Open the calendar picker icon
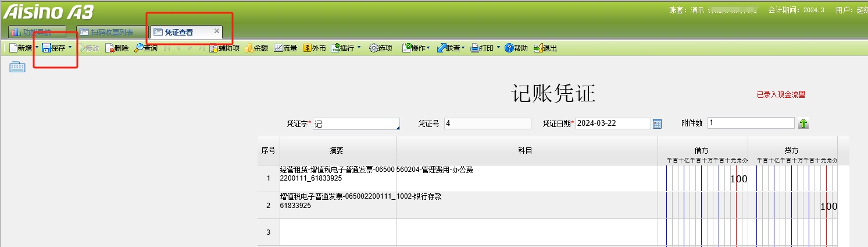Image resolution: width=868 pixels, height=247 pixels. pos(658,123)
